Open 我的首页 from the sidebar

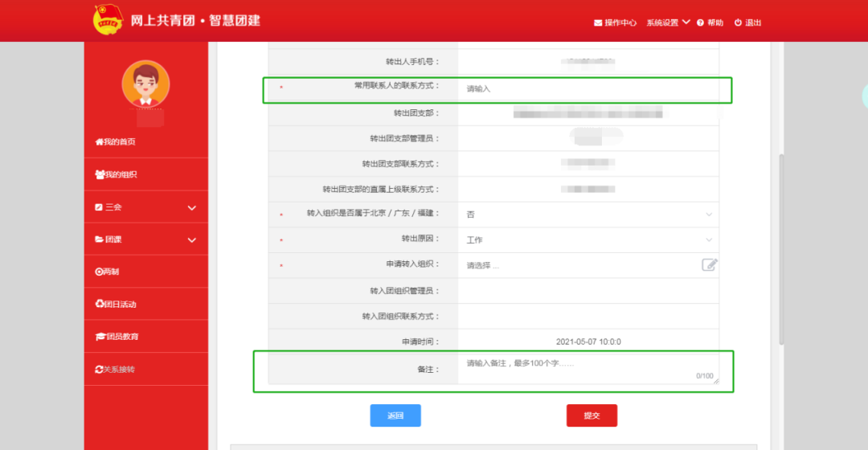pyautogui.click(x=116, y=142)
